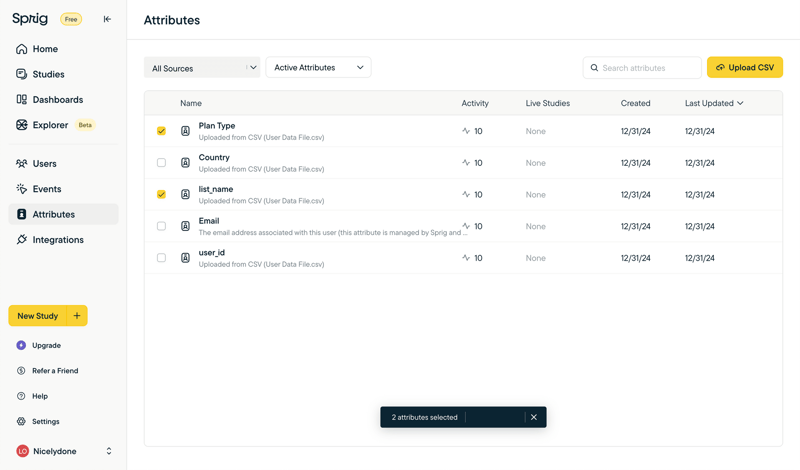Click the Sprig logo
Image resolution: width=800 pixels, height=470 pixels.
click(x=30, y=19)
